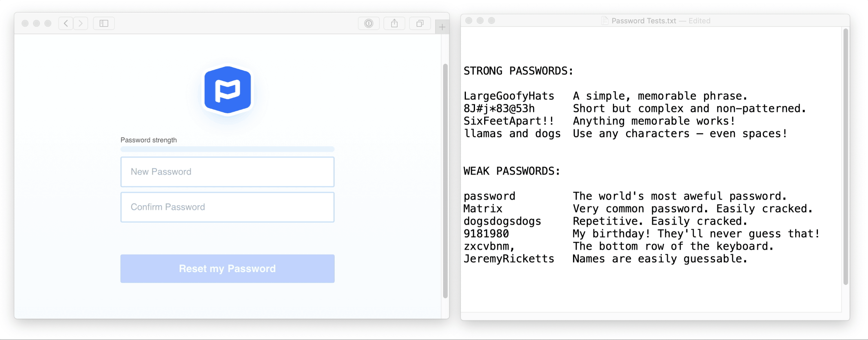This screenshot has width=868, height=340.
Task: Focus the Confirm Password field
Action: pos(227,207)
